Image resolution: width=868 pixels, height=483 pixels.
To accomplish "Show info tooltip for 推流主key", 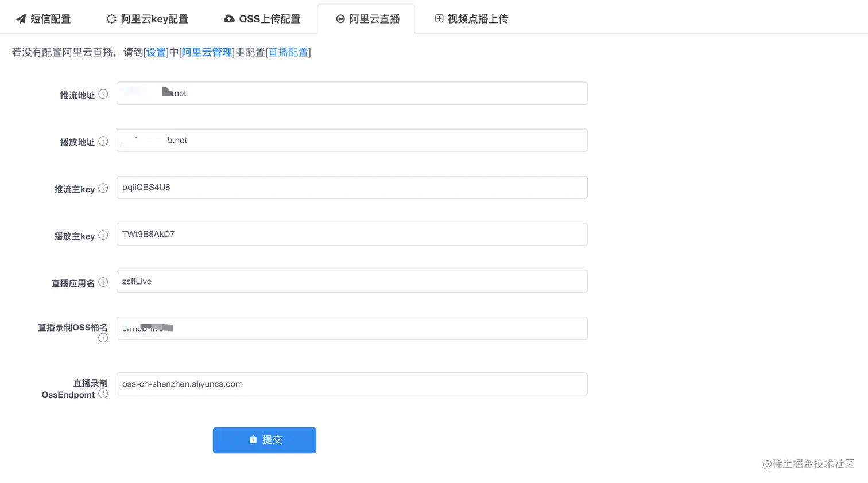I will [103, 188].
